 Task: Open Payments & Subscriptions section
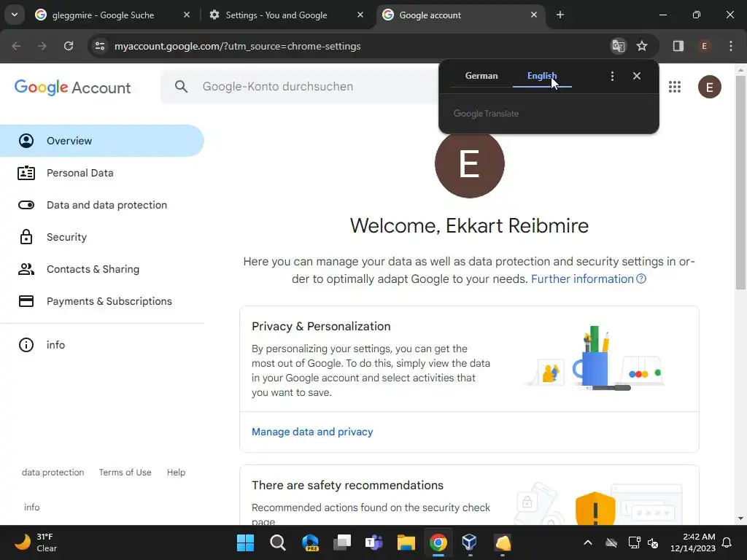pos(102,301)
